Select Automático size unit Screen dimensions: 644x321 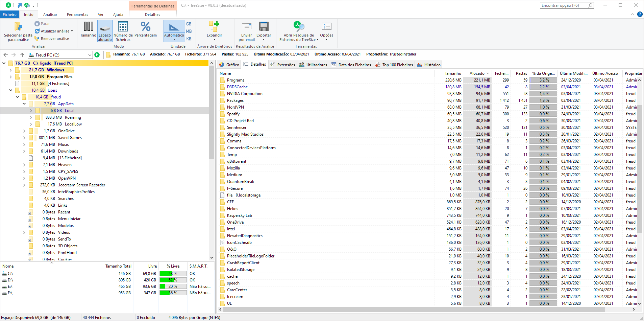[174, 31]
